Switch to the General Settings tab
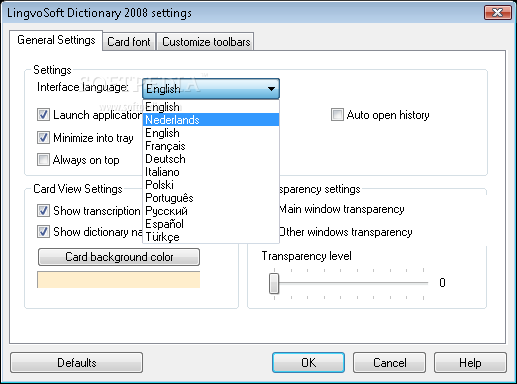Image resolution: width=517 pixels, height=384 pixels. point(56,40)
